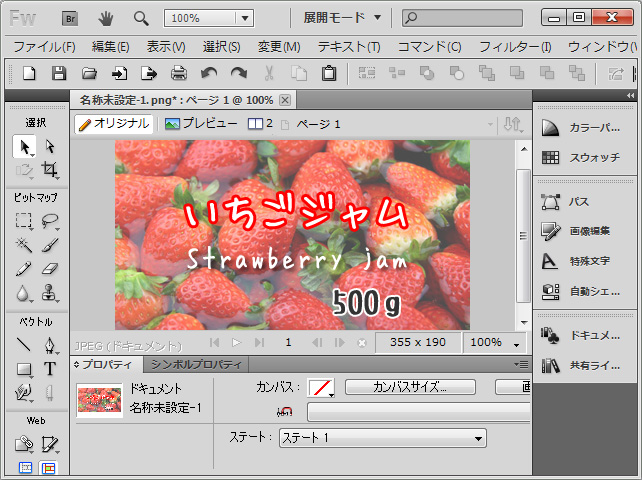Open the 100% zoom level dropdown
The image size is (642, 480).
click(245, 18)
